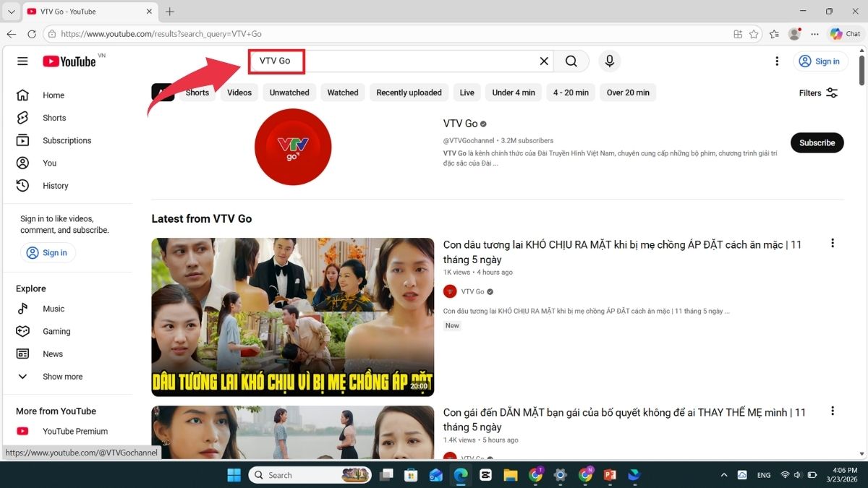
Task: Enable the Under 4 min filter
Action: click(x=513, y=93)
